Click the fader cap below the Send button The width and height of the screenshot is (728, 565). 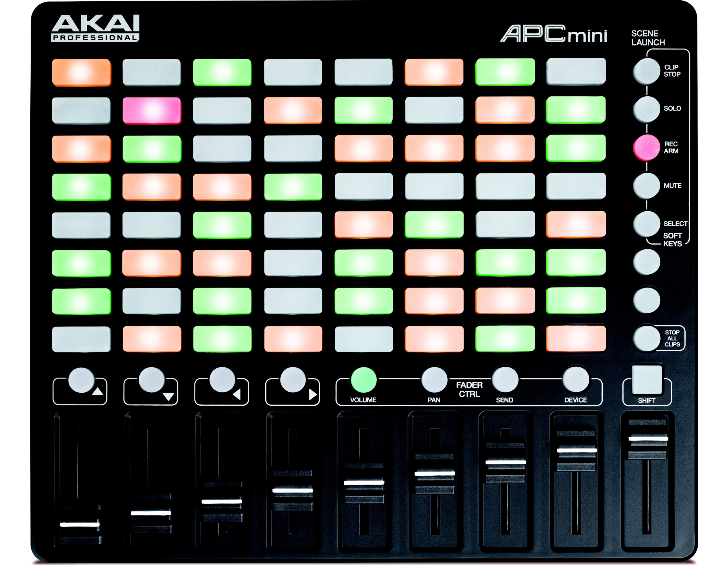pos(505,462)
